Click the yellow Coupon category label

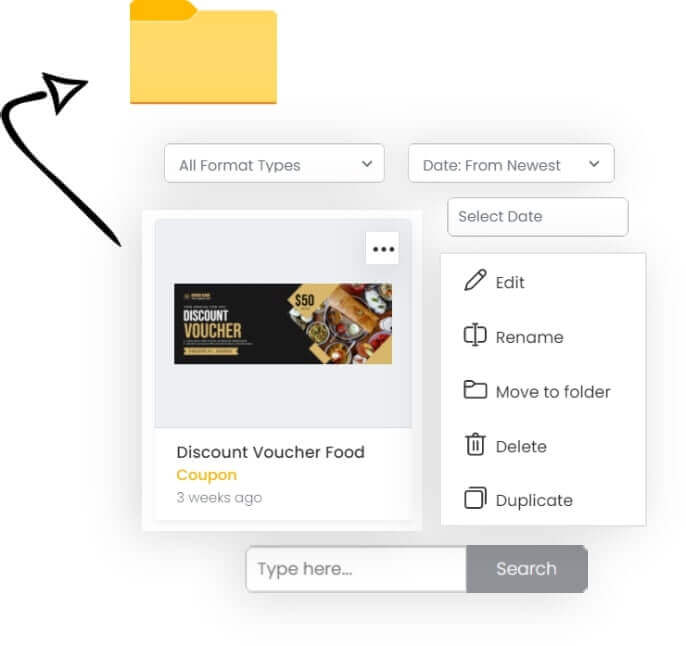(x=206, y=475)
